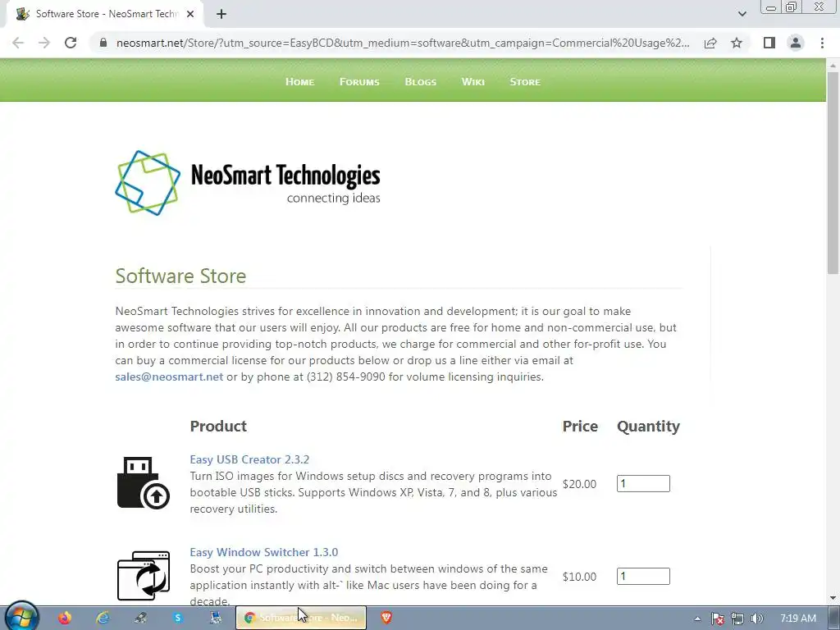840x630 pixels.
Task: Open Wiki in the site menu
Action: [x=473, y=82]
